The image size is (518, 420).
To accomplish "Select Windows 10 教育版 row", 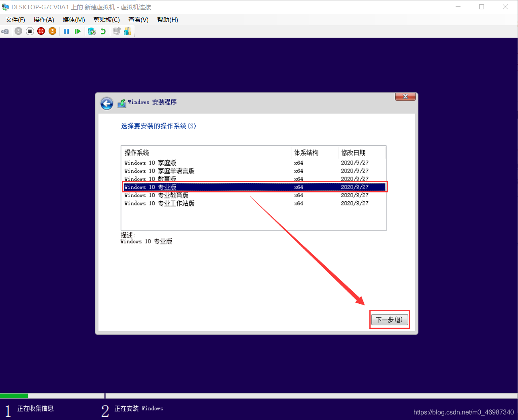I will 254,179.
